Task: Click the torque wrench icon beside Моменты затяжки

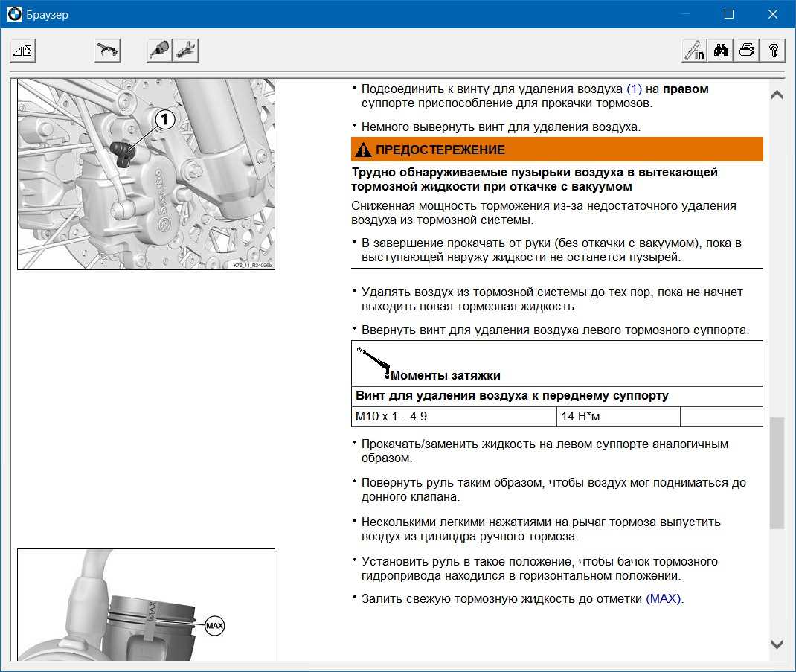Action: (x=373, y=362)
